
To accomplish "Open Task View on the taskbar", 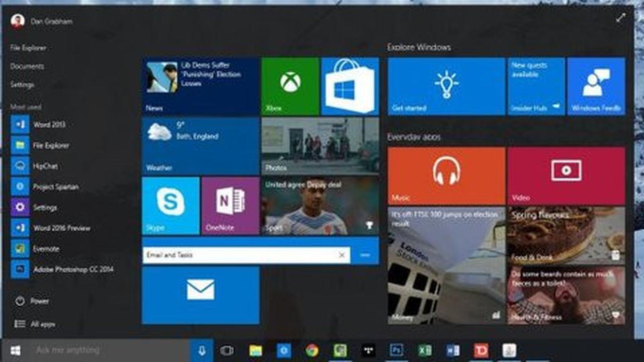I will [227, 350].
